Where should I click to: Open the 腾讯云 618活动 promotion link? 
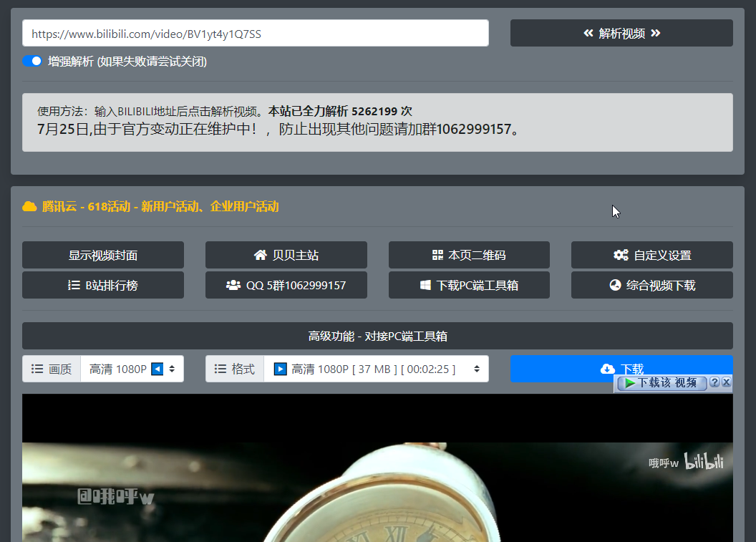pyautogui.click(x=160, y=207)
